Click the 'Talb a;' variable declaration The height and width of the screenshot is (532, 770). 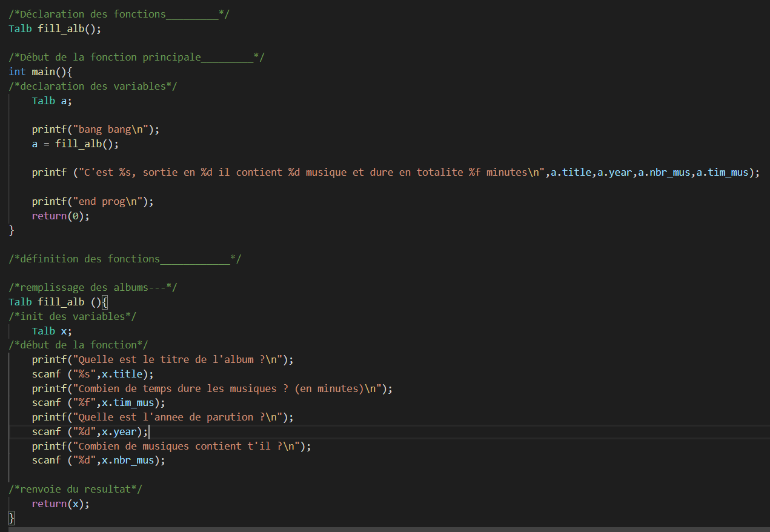pos(51,101)
